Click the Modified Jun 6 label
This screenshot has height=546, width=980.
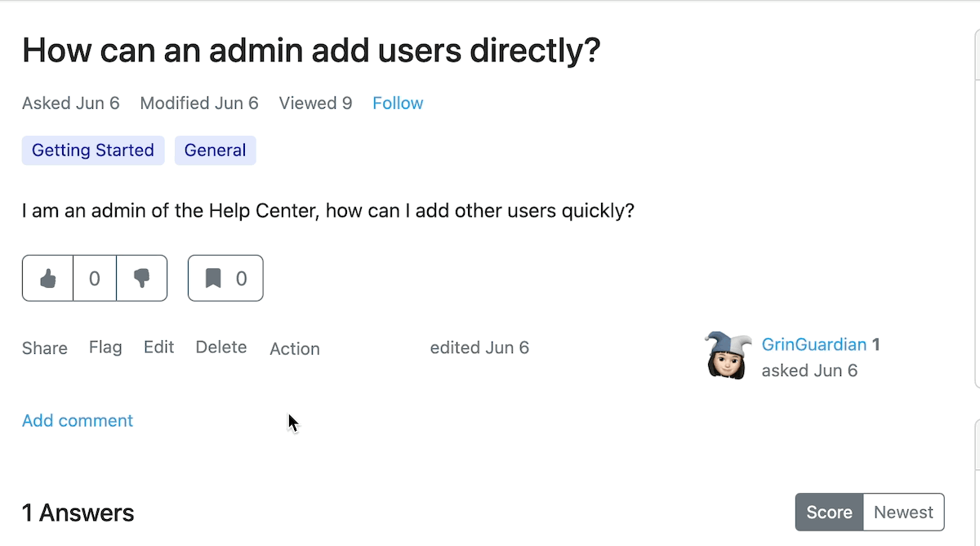pos(199,103)
